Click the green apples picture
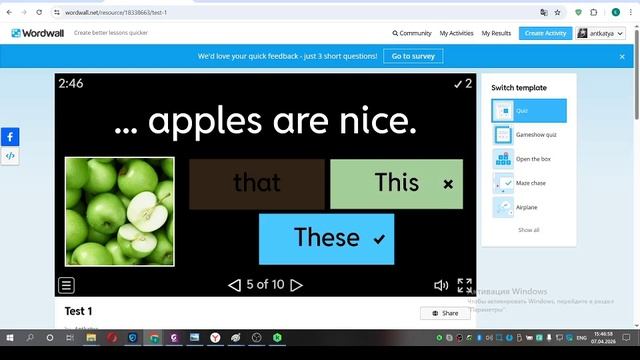Image resolution: width=640 pixels, height=360 pixels. (x=120, y=211)
